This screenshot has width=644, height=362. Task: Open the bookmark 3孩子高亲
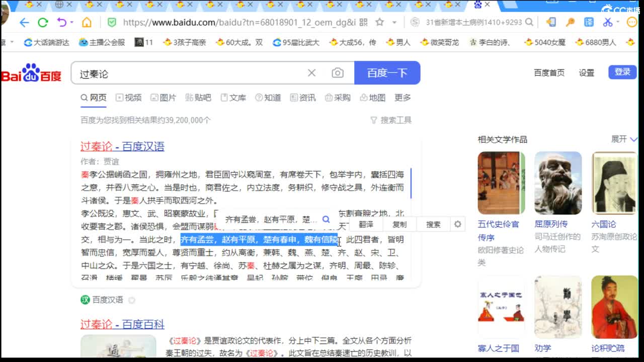184,42
